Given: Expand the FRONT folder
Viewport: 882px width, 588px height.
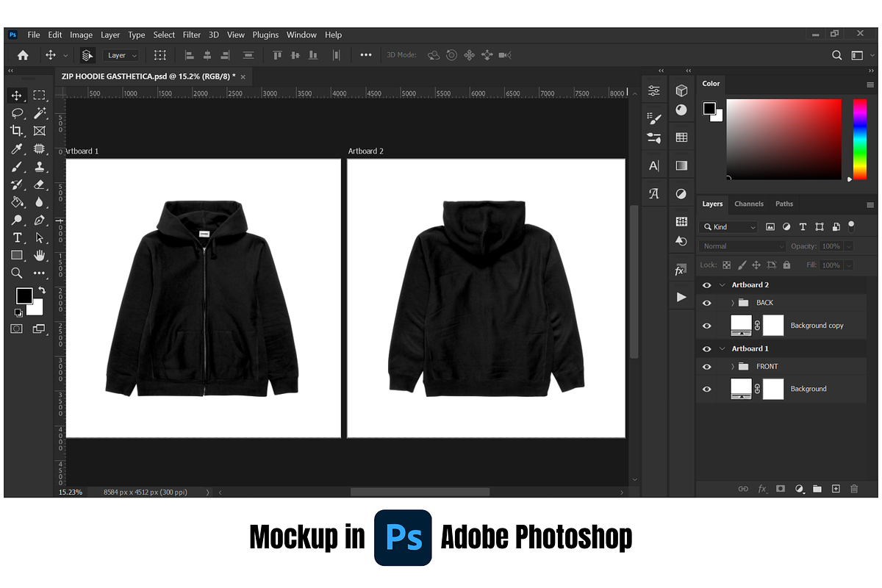Looking at the screenshot, I should coord(733,367).
